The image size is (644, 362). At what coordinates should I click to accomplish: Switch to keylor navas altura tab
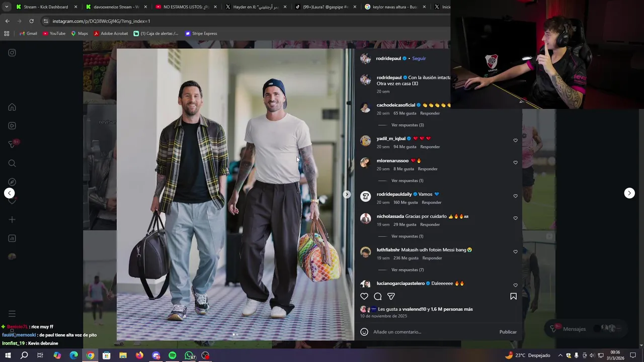tap(394, 7)
